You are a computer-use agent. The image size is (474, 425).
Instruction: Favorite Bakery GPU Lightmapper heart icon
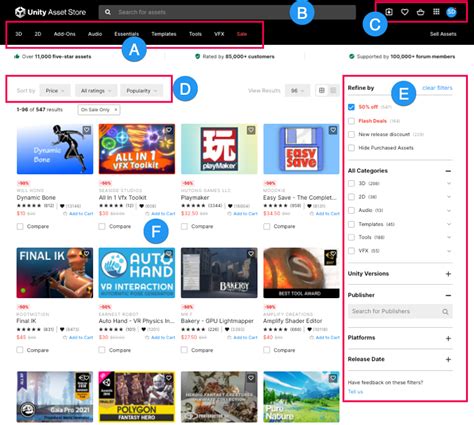click(x=251, y=254)
